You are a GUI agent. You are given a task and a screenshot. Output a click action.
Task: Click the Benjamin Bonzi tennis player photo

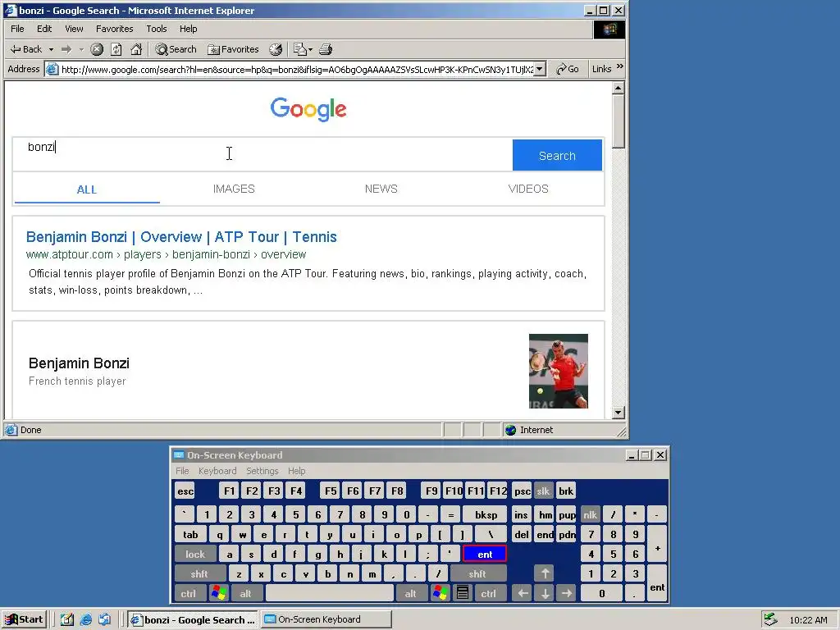[558, 372]
